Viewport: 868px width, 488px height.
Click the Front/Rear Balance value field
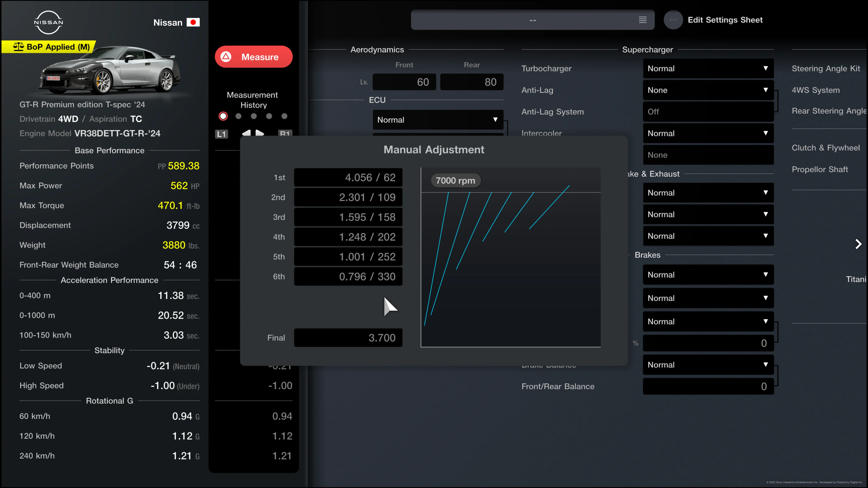[708, 386]
